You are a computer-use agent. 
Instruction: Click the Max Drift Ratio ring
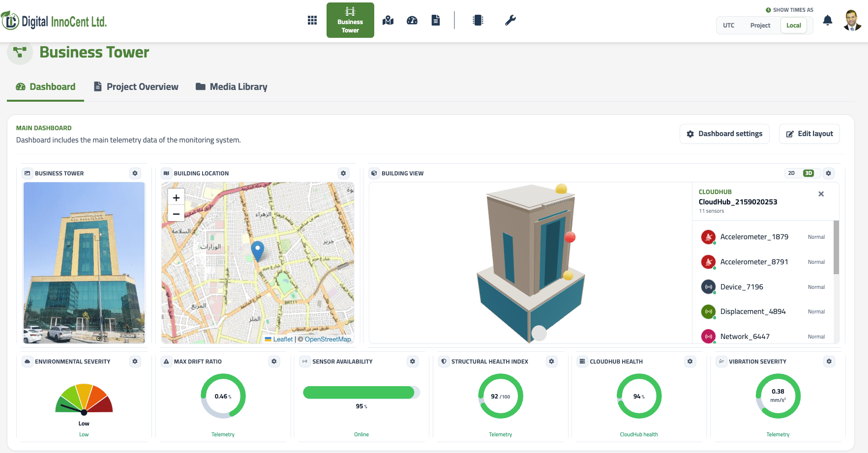(223, 396)
